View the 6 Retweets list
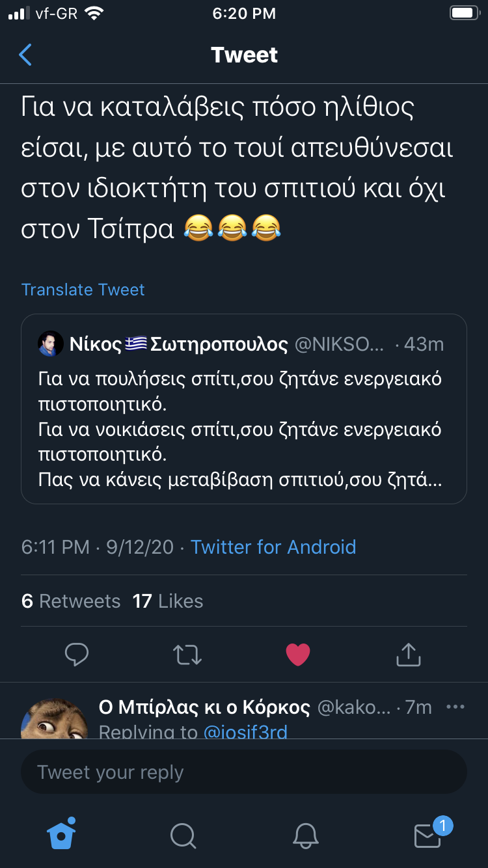This screenshot has width=488, height=868. pyautogui.click(x=71, y=601)
